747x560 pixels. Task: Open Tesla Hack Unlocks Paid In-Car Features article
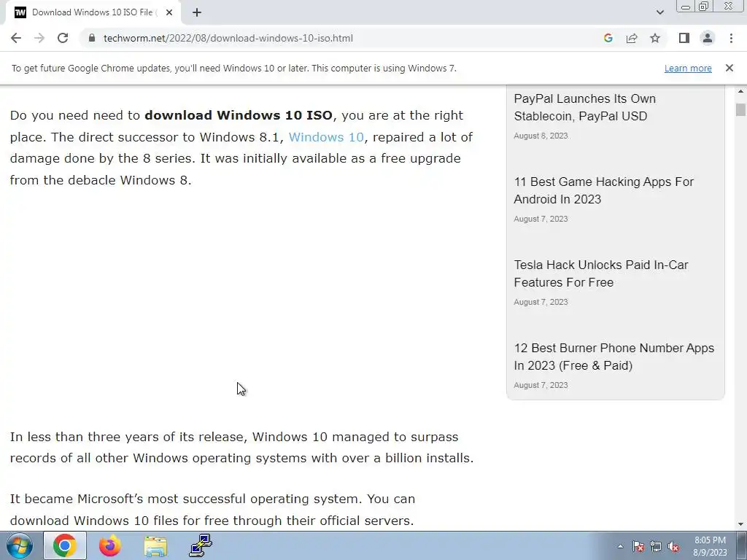[601, 273]
